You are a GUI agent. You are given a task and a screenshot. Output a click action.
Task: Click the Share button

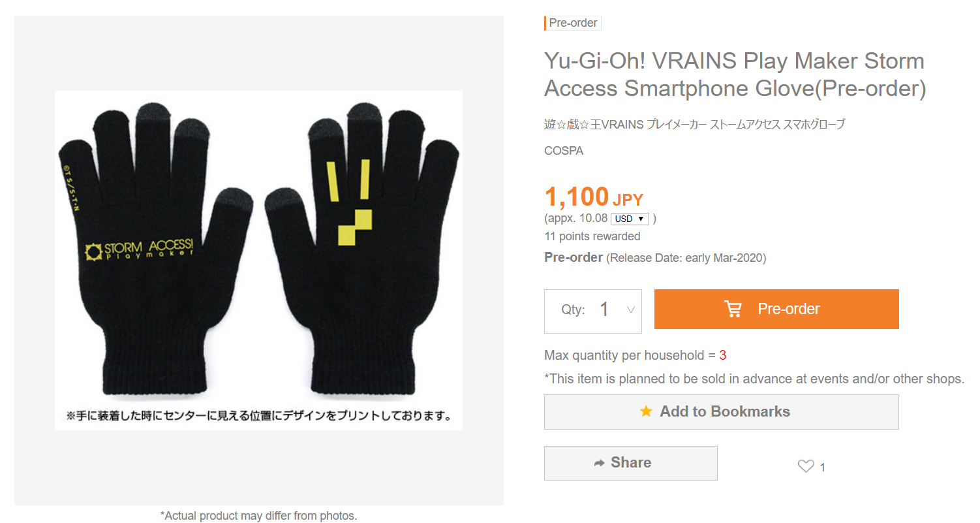[x=630, y=463]
